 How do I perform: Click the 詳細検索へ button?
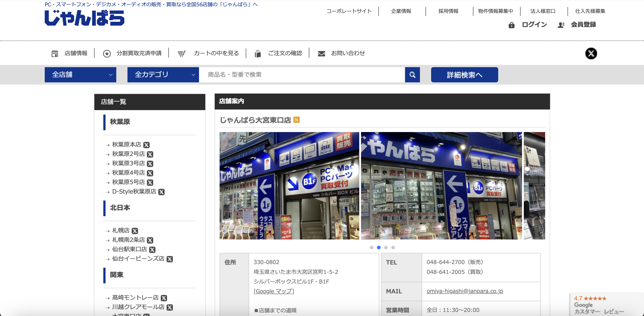[464, 75]
